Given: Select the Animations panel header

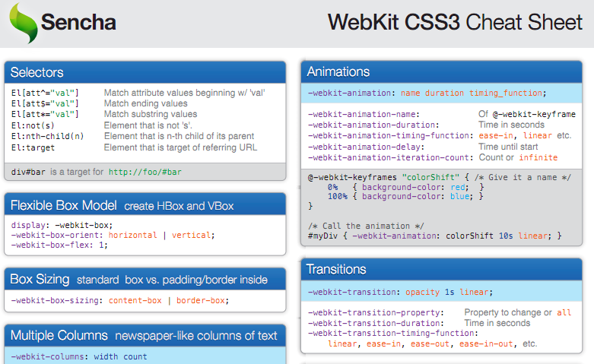Looking at the screenshot, I should pyautogui.click(x=441, y=71).
